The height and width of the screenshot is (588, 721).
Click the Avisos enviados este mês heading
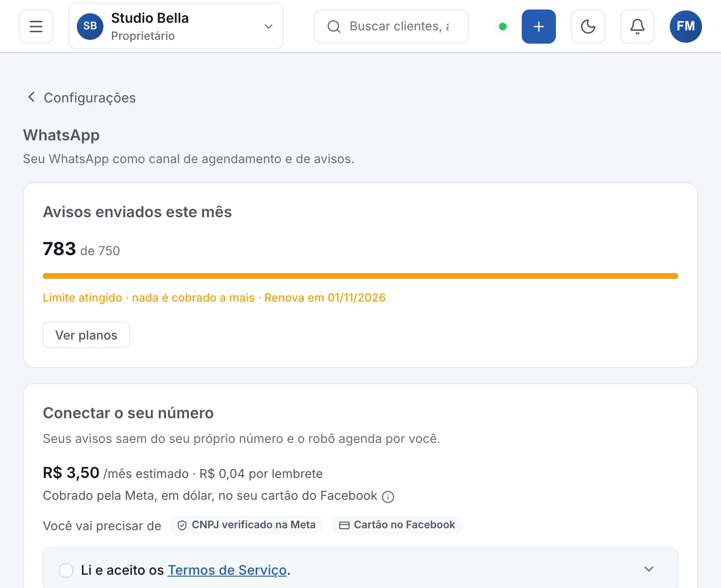point(138,212)
